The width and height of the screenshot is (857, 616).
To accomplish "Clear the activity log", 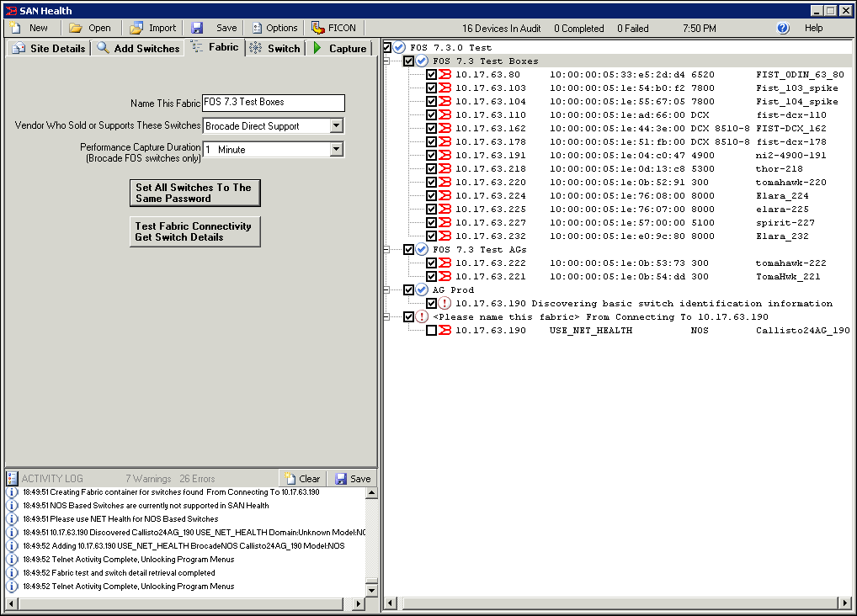I will 303,479.
